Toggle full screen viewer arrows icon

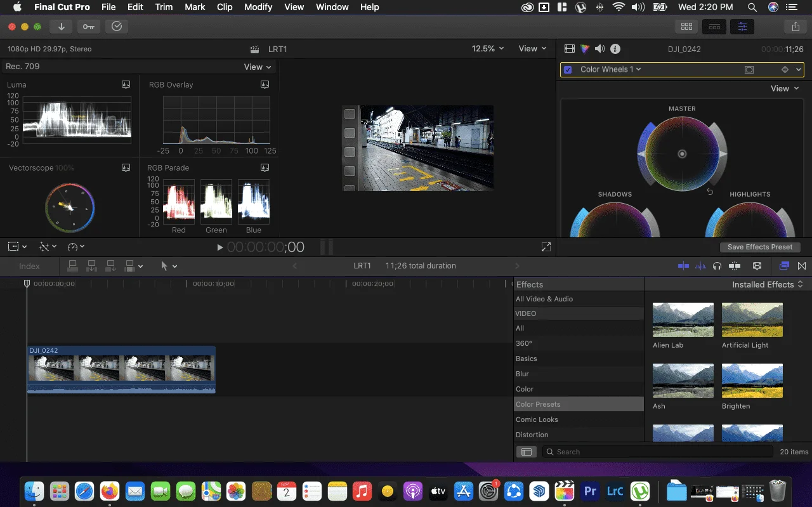click(546, 247)
